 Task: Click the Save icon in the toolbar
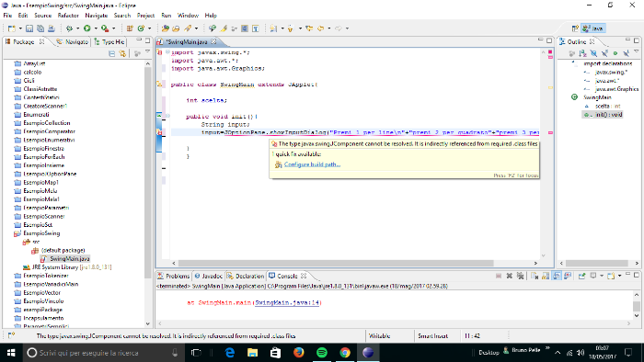29,28
